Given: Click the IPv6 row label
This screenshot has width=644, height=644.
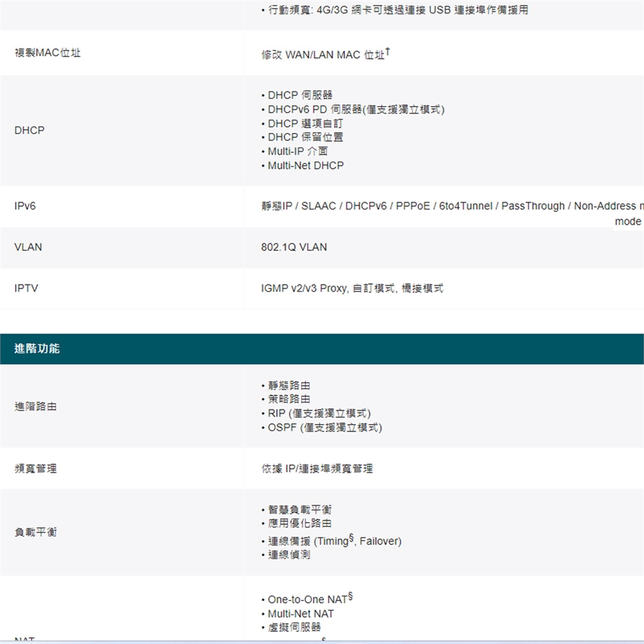Looking at the screenshot, I should click(x=25, y=206).
